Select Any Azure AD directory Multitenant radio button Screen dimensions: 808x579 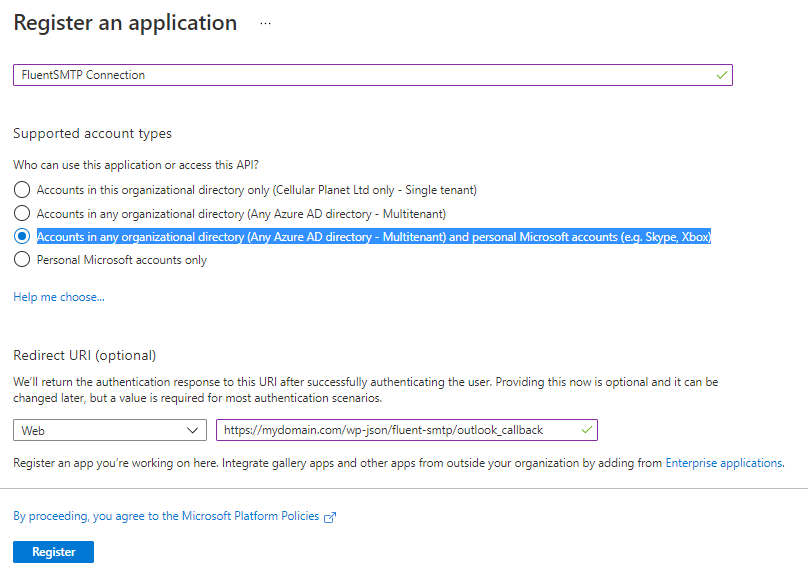22,213
